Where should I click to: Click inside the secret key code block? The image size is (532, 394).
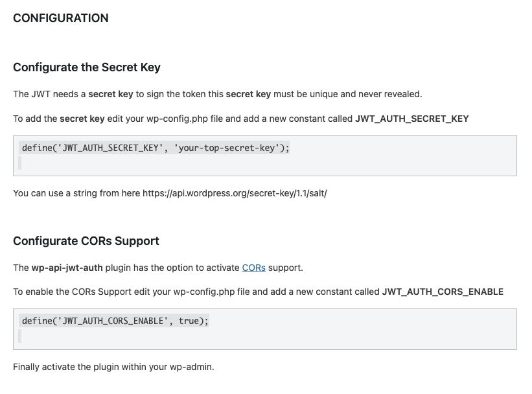pos(265,156)
